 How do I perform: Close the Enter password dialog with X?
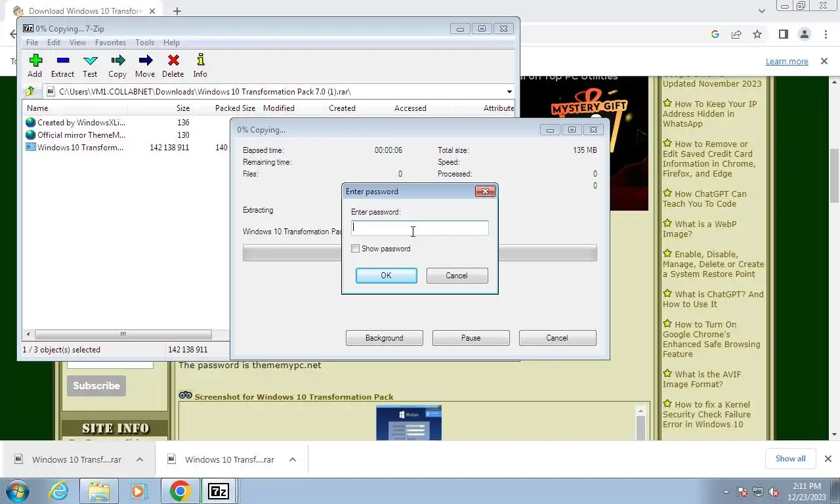[485, 192]
